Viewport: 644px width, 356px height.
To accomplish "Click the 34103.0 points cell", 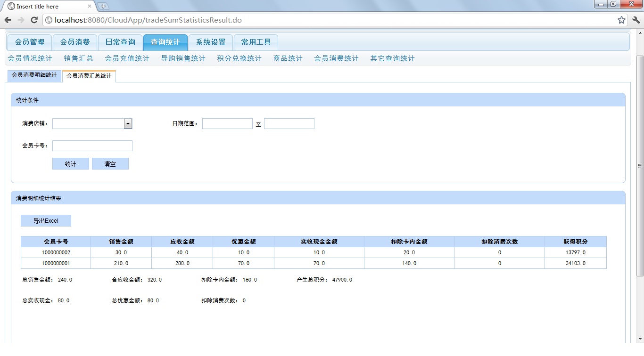I will [576, 263].
